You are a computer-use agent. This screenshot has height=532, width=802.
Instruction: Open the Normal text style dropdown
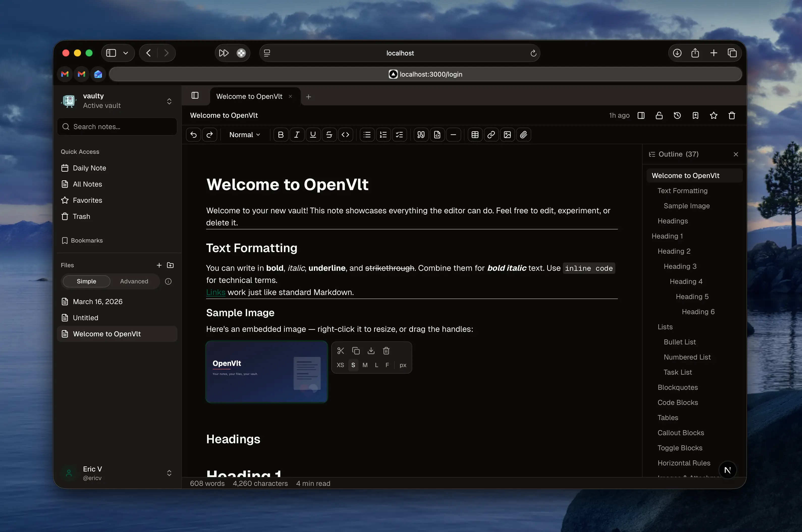click(244, 135)
